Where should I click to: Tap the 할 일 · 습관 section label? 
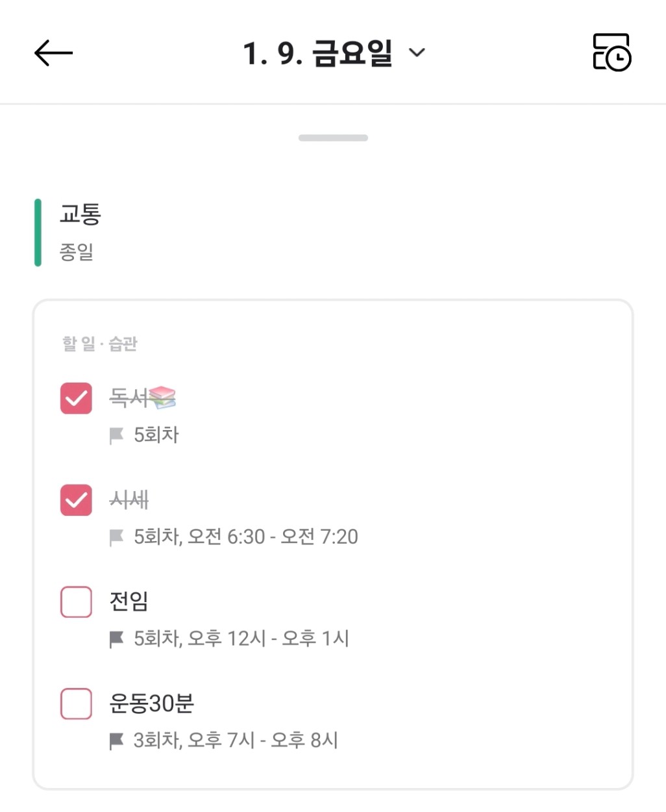pos(99,344)
